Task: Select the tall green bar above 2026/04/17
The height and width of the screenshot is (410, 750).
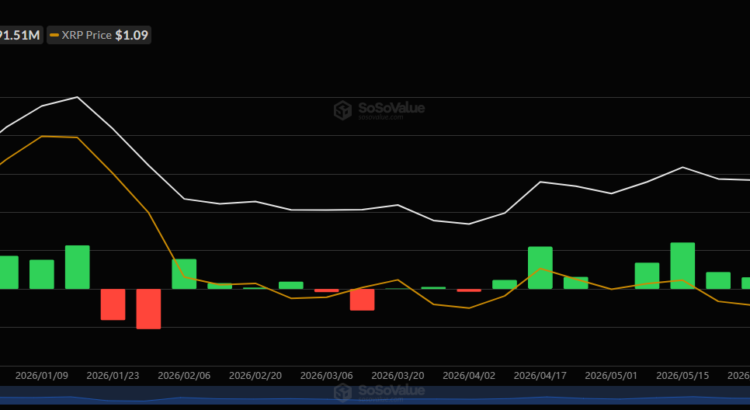Action: (540, 267)
